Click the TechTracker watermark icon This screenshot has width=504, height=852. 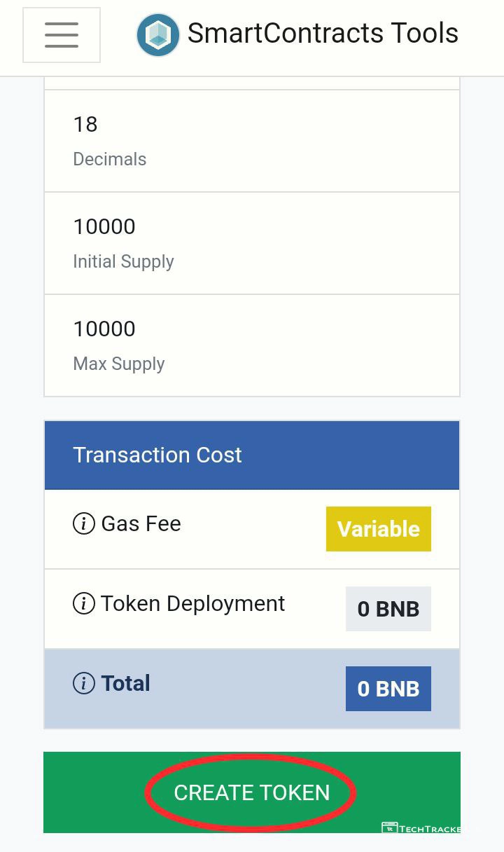(x=390, y=829)
